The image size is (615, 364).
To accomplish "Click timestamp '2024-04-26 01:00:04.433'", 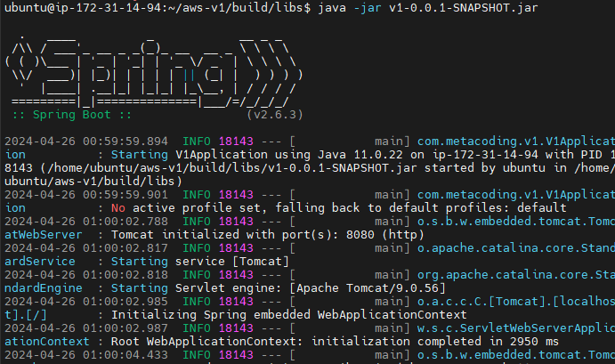I will tap(86, 354).
